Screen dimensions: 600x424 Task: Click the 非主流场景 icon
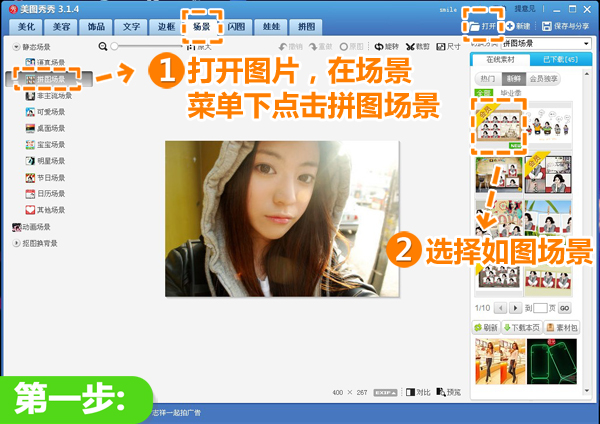[x=30, y=96]
